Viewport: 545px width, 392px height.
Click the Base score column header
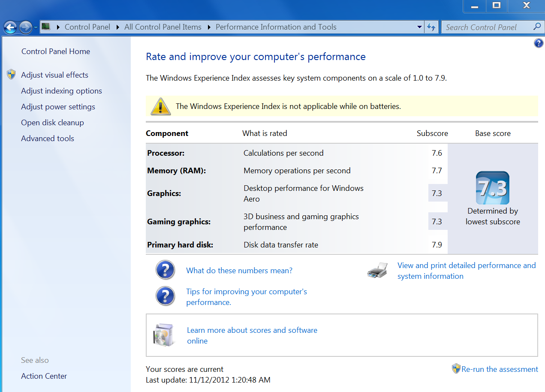pyautogui.click(x=493, y=133)
